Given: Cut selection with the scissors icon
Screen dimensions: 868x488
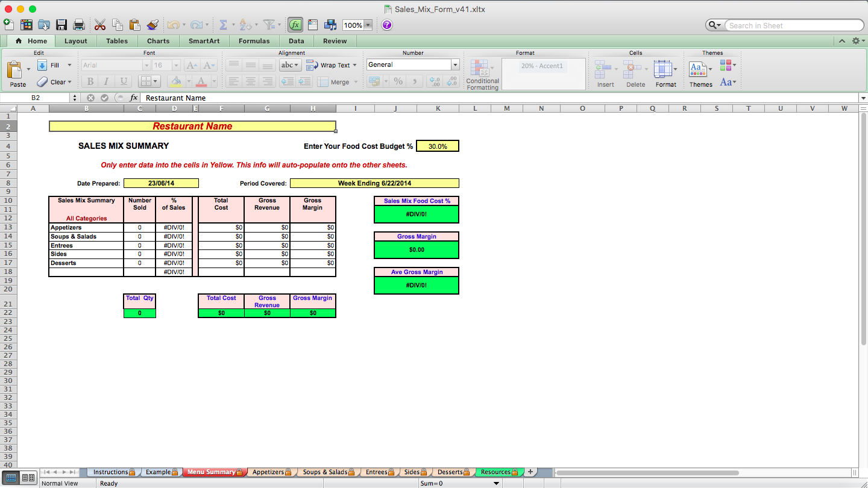Looking at the screenshot, I should pyautogui.click(x=100, y=25).
